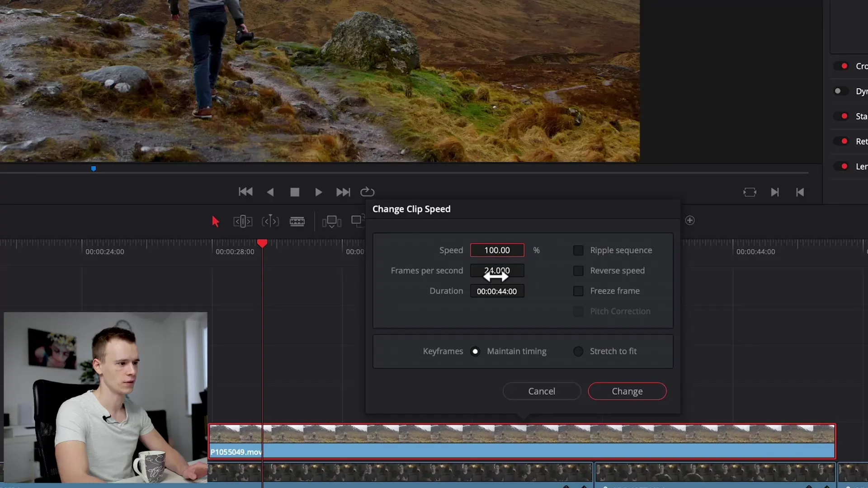Screen dimensions: 868x488
Task: Select Stretch to fit keyframes option
Action: [x=578, y=351]
